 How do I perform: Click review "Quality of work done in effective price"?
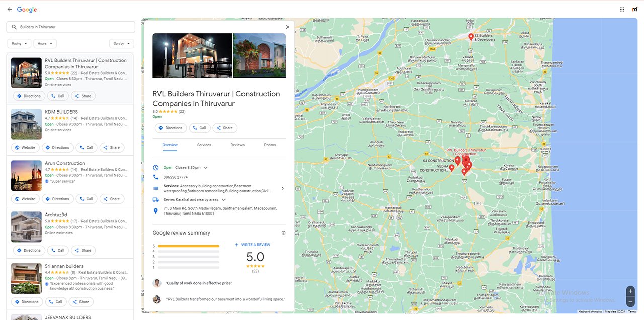pos(199,283)
